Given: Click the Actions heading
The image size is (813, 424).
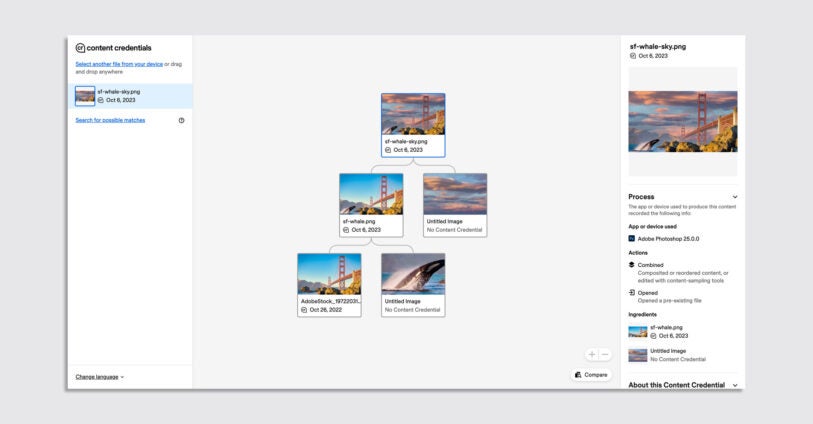Looking at the screenshot, I should (x=638, y=253).
